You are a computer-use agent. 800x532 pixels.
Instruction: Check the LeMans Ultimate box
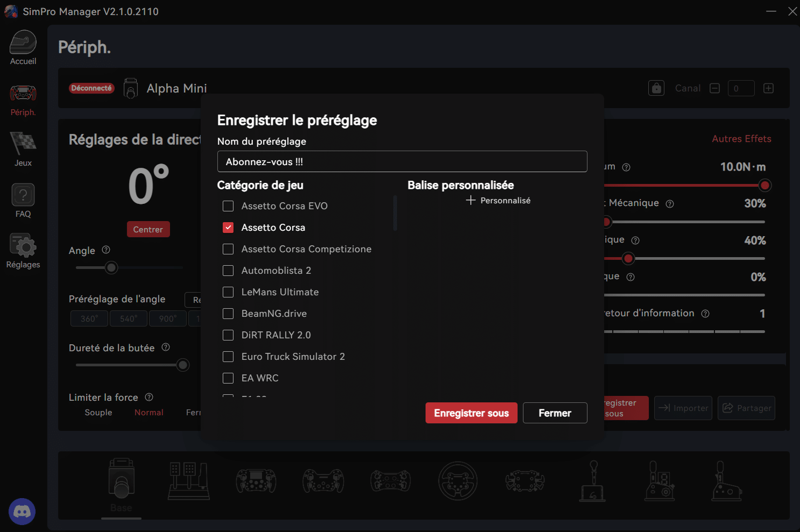pyautogui.click(x=228, y=292)
